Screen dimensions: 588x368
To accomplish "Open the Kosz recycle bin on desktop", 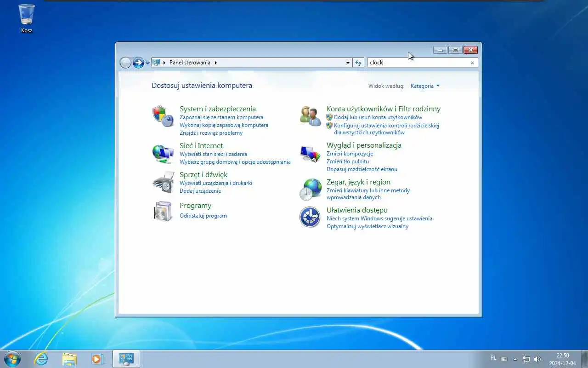I will pos(27,18).
